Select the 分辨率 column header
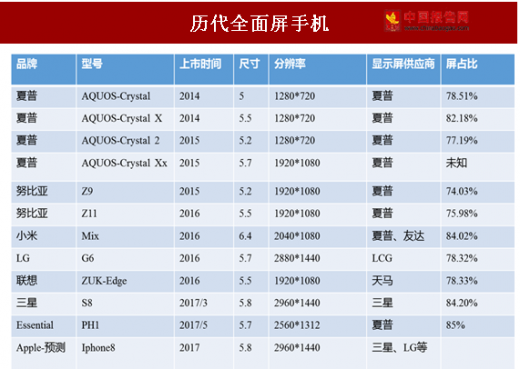The width and height of the screenshot is (520, 369). tap(318, 69)
